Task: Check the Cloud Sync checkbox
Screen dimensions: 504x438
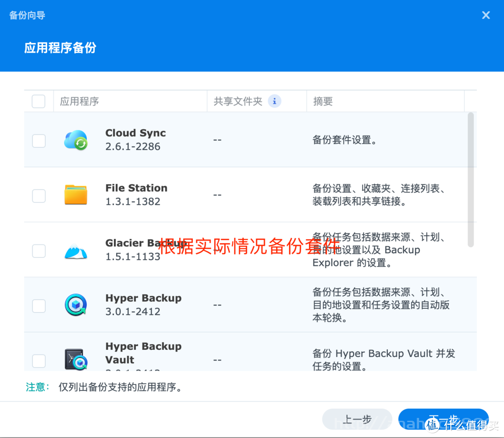Action: coord(39,141)
